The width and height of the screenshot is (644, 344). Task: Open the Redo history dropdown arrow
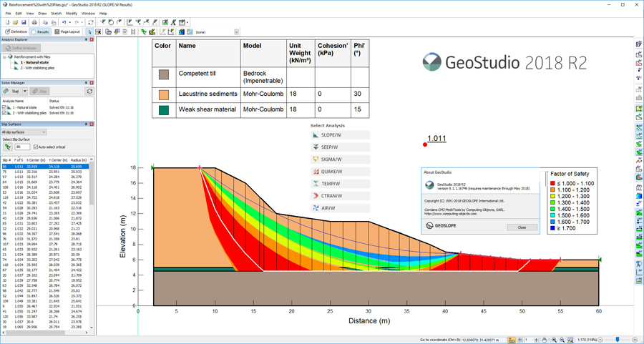(x=82, y=22)
